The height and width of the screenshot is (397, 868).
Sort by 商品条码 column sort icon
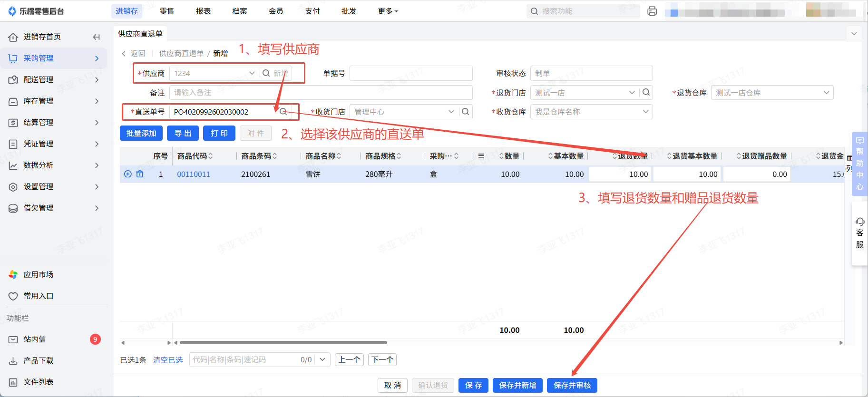pos(275,156)
